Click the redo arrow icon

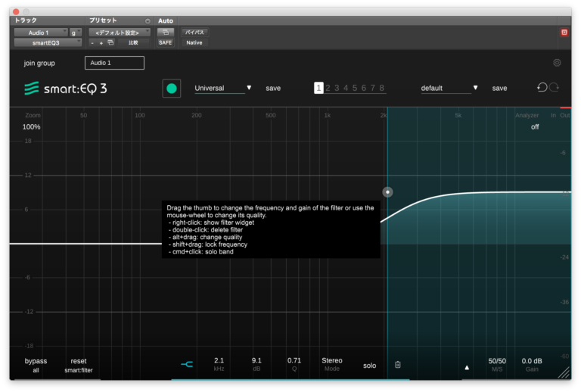pyautogui.click(x=554, y=88)
